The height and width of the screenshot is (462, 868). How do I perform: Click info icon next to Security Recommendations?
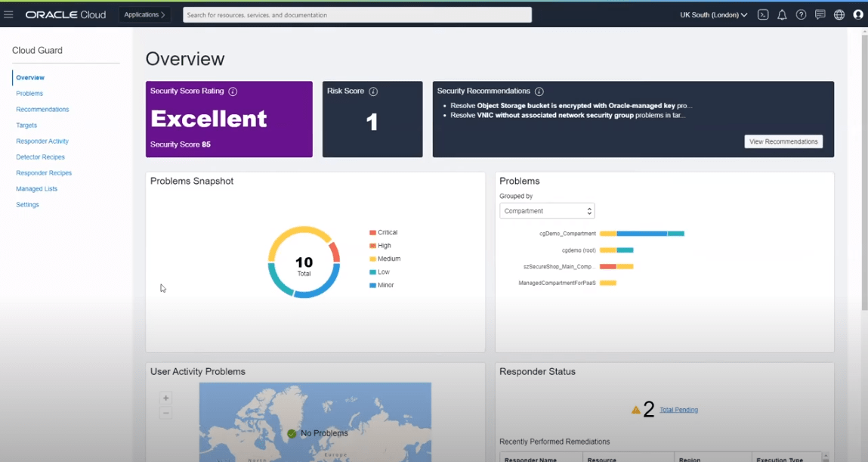(539, 91)
